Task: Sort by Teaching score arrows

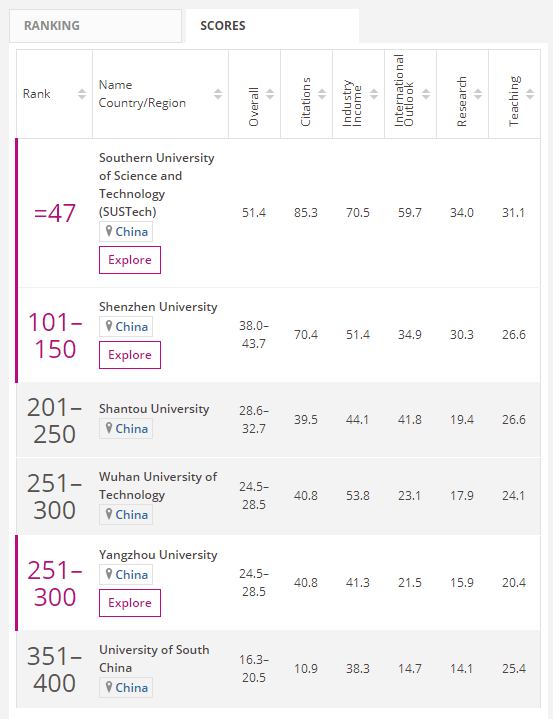Action: coord(530,94)
